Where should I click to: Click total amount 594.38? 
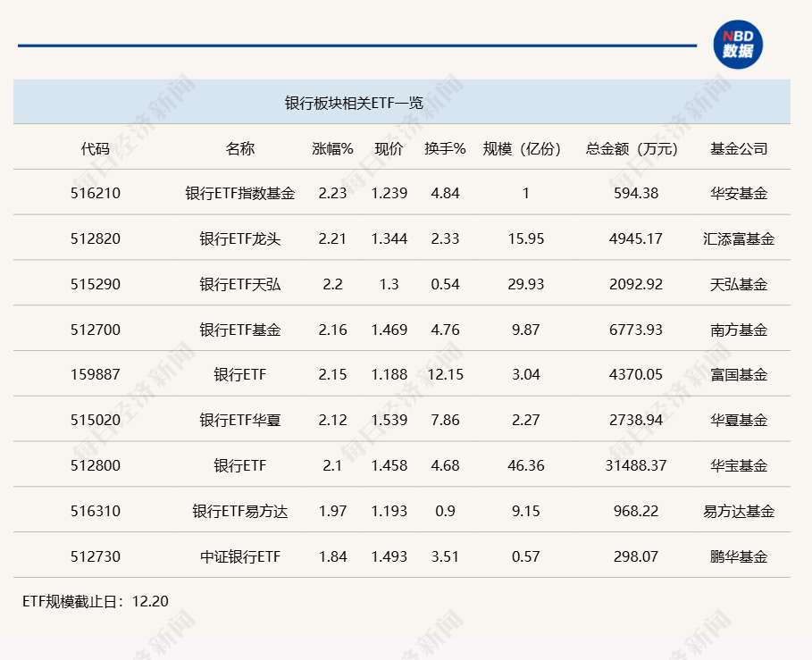(x=636, y=193)
